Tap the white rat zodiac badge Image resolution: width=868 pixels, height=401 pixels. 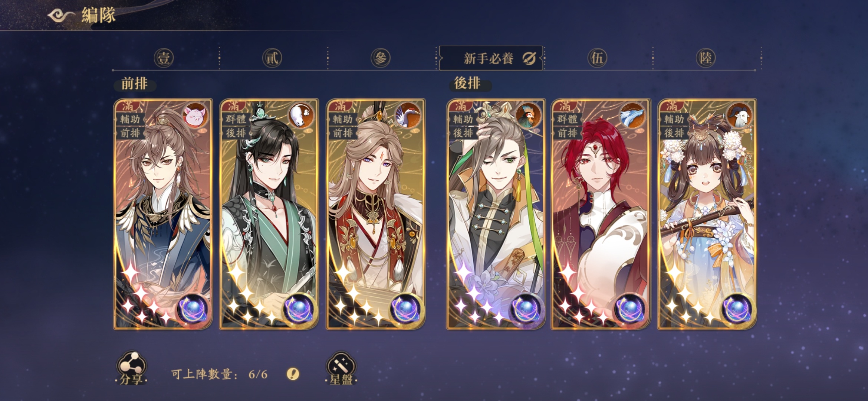[x=302, y=115]
